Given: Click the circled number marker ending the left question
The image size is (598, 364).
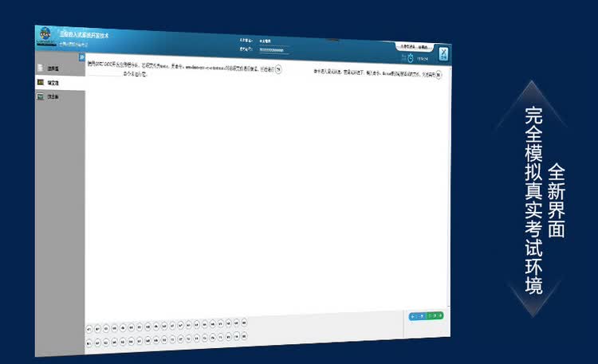Looking at the screenshot, I should tap(278, 69).
